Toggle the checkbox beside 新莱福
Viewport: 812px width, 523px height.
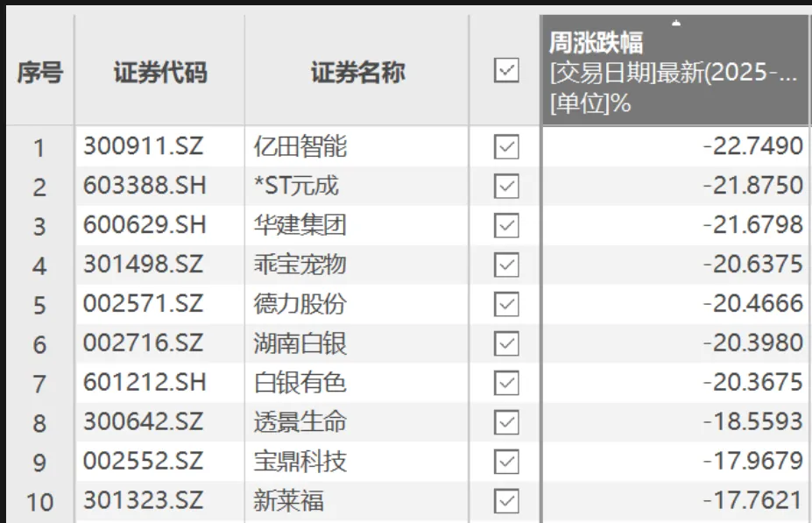pyautogui.click(x=505, y=500)
